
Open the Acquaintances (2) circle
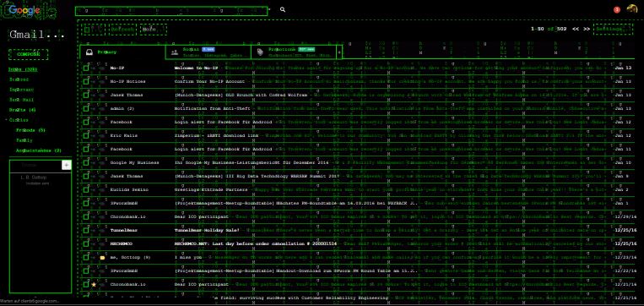[x=39, y=150]
